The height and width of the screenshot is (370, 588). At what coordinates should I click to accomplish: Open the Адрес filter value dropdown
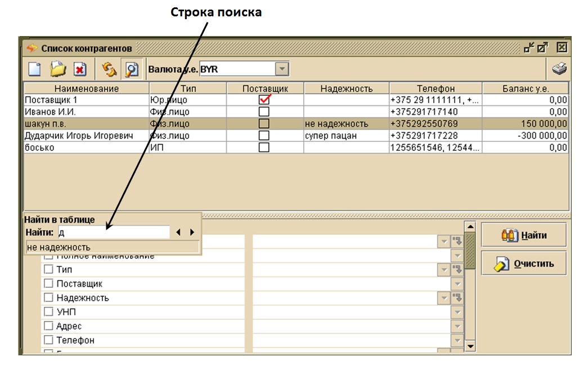[456, 326]
